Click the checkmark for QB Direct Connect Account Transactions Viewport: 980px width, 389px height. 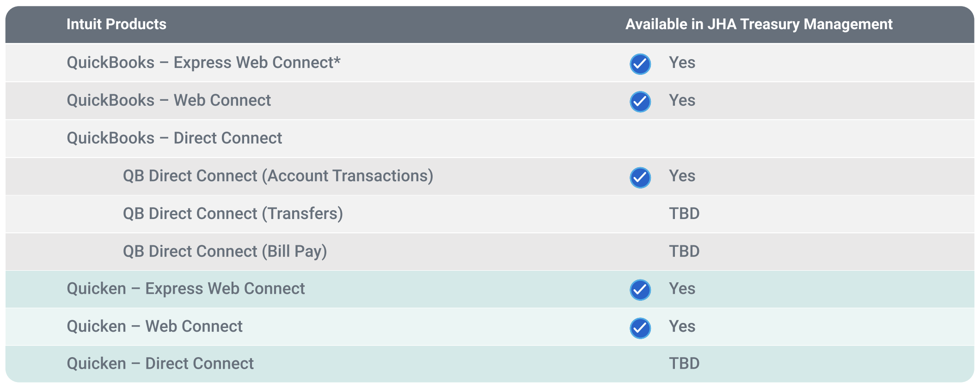point(640,177)
